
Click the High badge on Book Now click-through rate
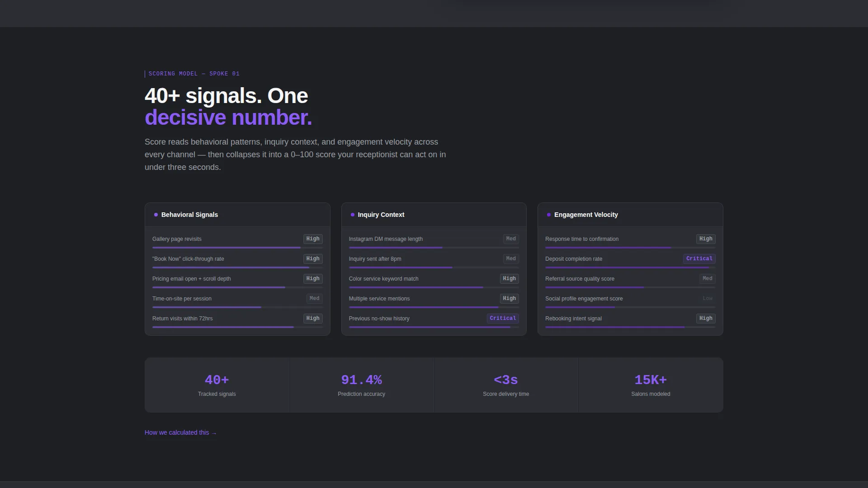[313, 258]
